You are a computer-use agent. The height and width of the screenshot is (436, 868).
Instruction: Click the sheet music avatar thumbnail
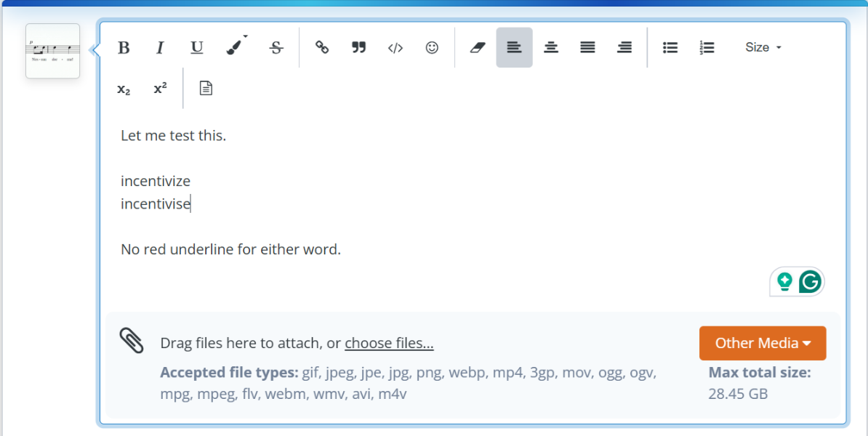pos(52,51)
